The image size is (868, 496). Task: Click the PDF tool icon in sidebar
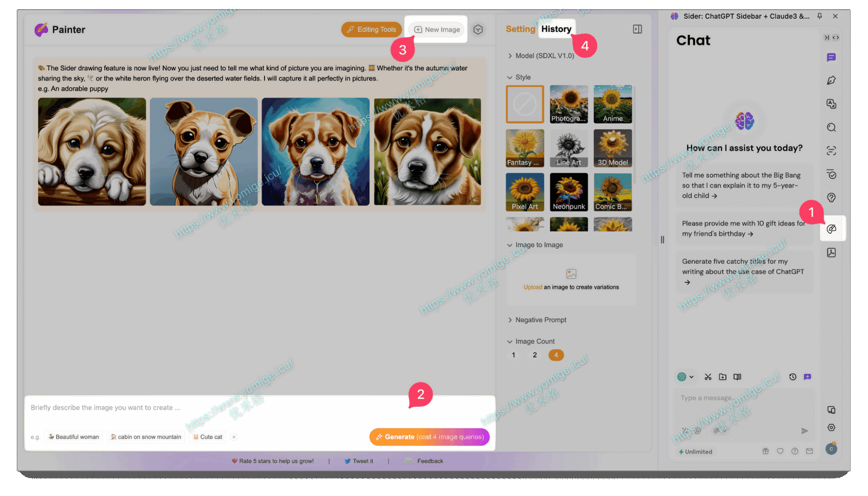[832, 253]
